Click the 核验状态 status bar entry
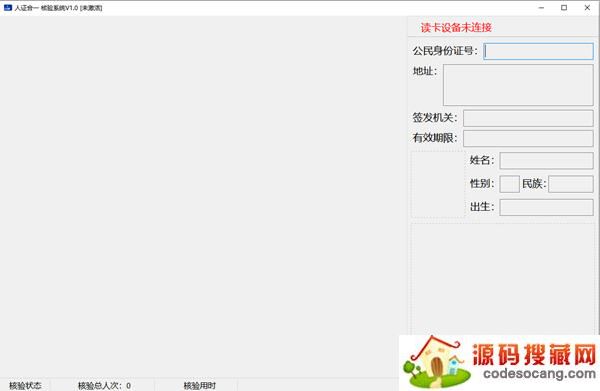The height and width of the screenshot is (391, 600). coord(25,386)
